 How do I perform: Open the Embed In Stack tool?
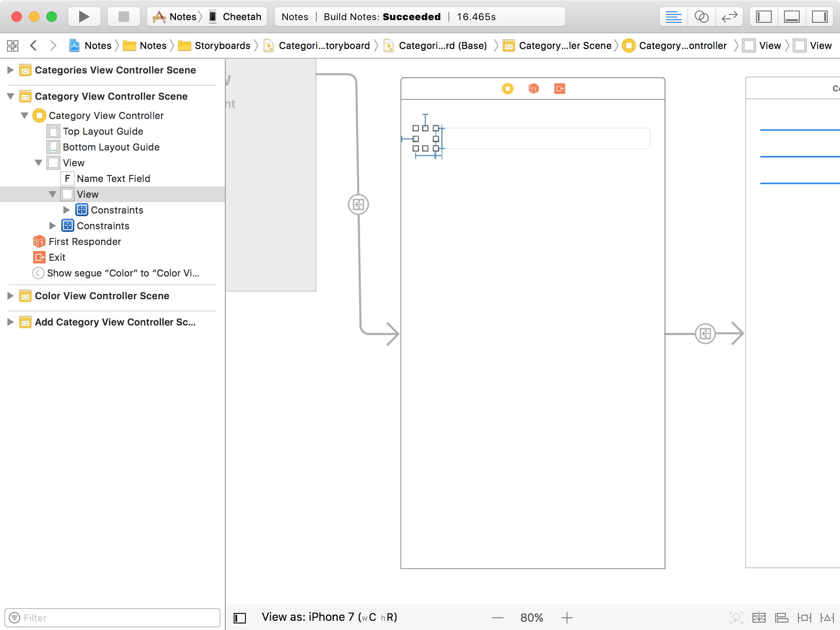click(759, 617)
